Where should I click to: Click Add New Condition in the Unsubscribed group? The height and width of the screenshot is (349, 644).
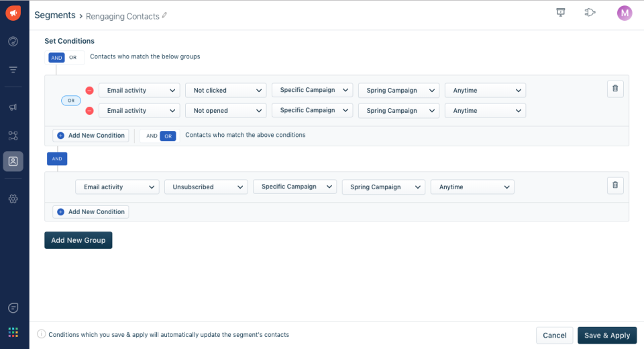[91, 212]
